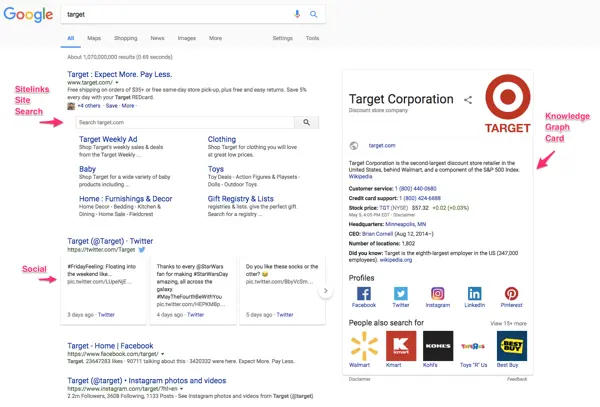600x407 pixels.
Task: Expand dropdown arrow next to facebook.com/target
Action: click(x=163, y=354)
